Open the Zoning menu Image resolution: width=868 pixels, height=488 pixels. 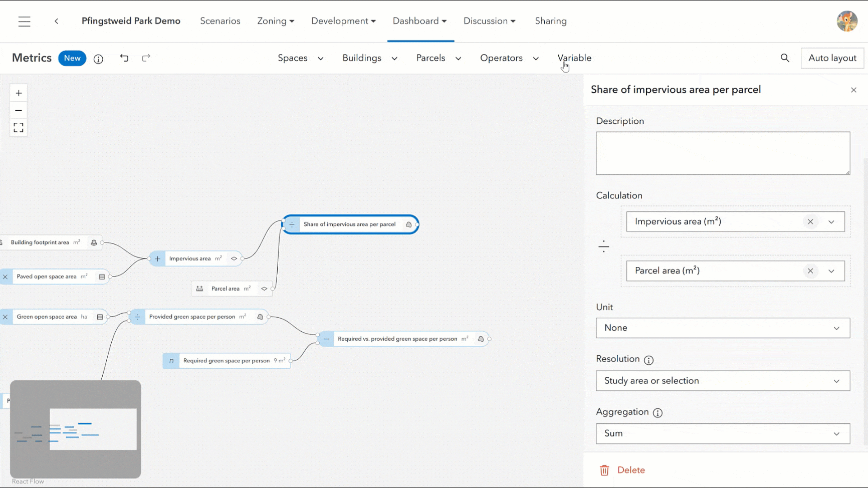275,21
